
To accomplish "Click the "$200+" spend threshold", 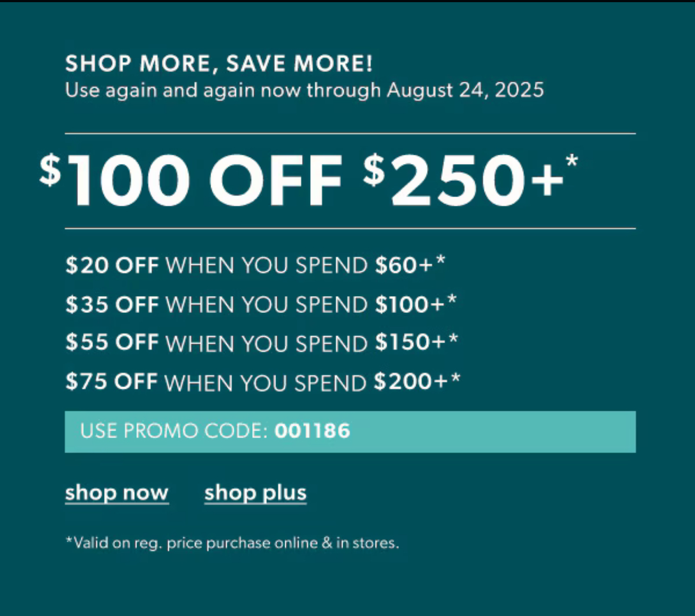I will coord(411,382).
